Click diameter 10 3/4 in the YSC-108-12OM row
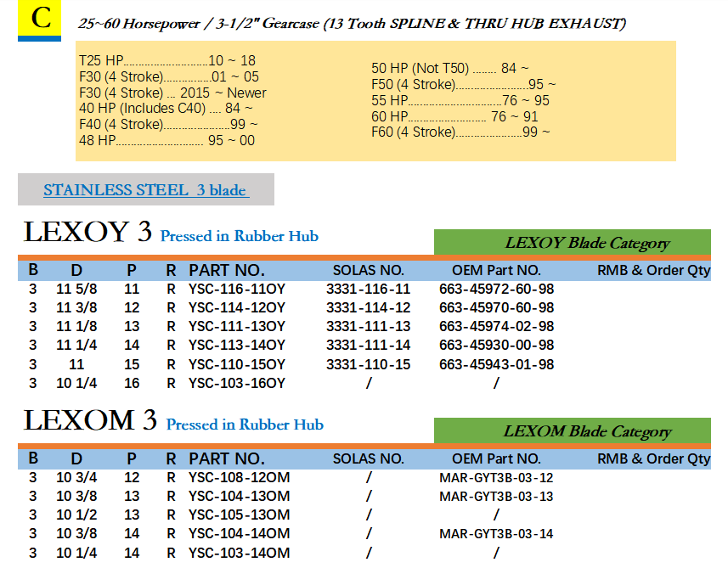Screen dimensions: 728x568 tap(76, 477)
